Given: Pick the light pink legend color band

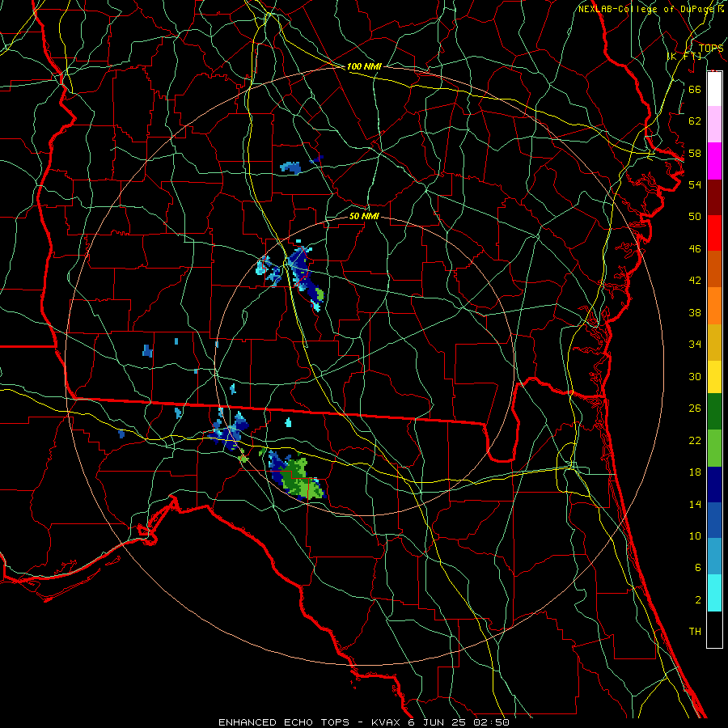Looking at the screenshot, I should point(714,124).
